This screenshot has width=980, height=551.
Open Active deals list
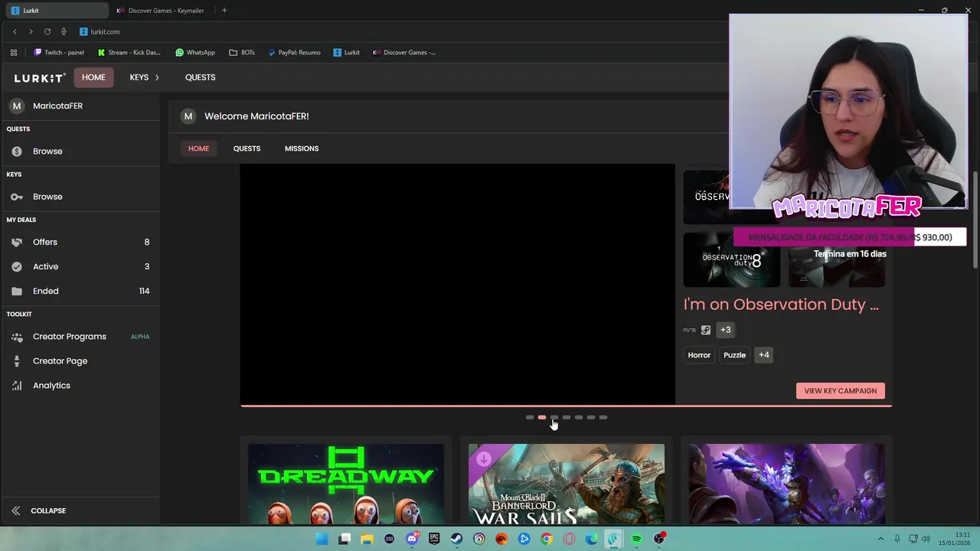click(x=80, y=266)
